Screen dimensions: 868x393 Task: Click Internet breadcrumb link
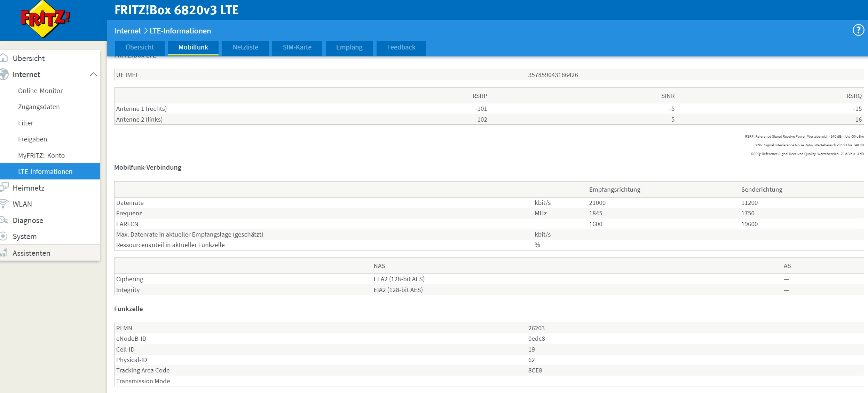point(128,31)
